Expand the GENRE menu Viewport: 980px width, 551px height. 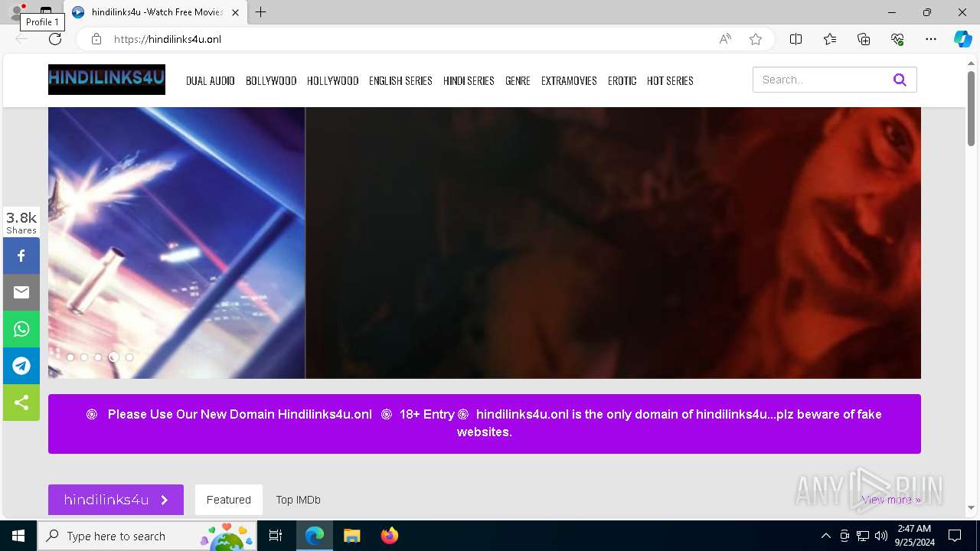coord(518,80)
